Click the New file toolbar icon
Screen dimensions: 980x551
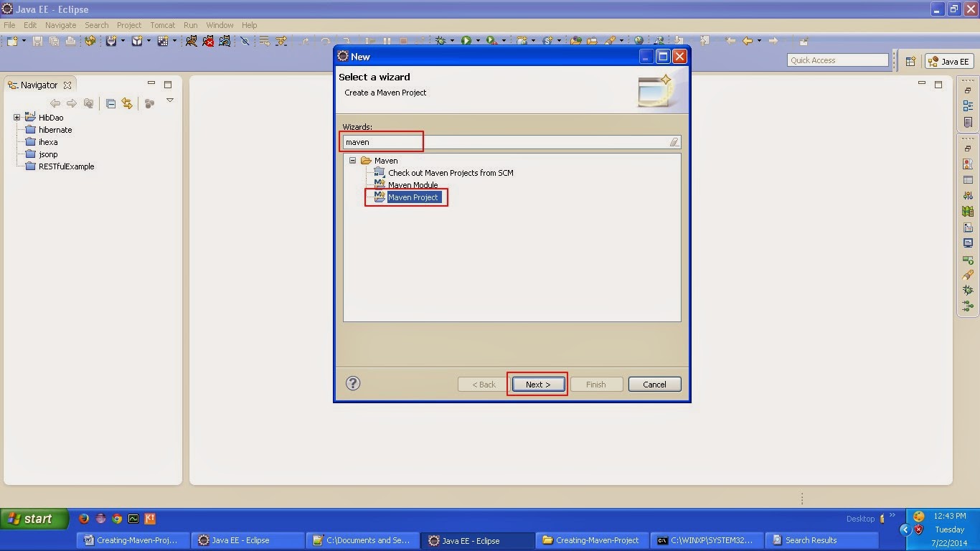tap(12, 41)
